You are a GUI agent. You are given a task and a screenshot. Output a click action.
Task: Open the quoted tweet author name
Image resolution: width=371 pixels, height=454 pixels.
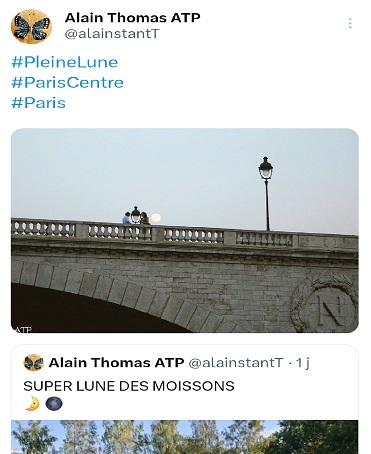[116, 363]
